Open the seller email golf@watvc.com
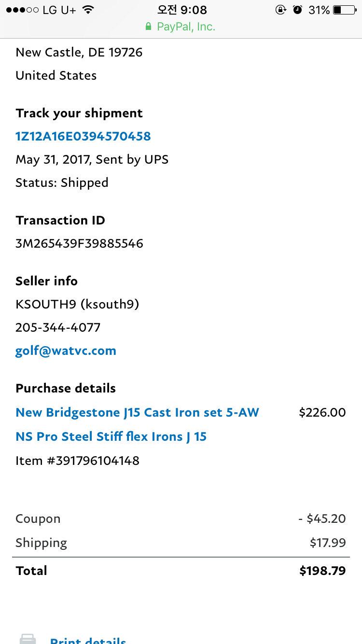This screenshot has width=362, height=644. pos(66,350)
